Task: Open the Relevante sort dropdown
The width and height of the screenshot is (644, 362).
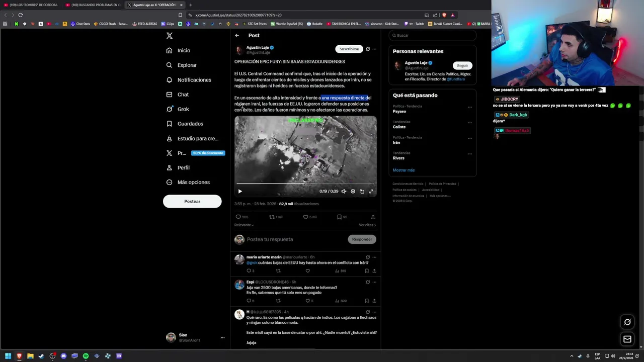Action: tap(244, 225)
